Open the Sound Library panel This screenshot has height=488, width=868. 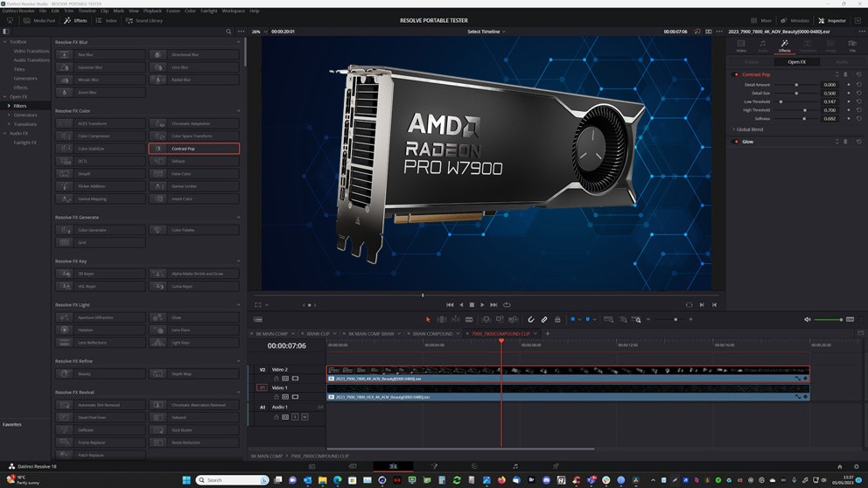143,20
